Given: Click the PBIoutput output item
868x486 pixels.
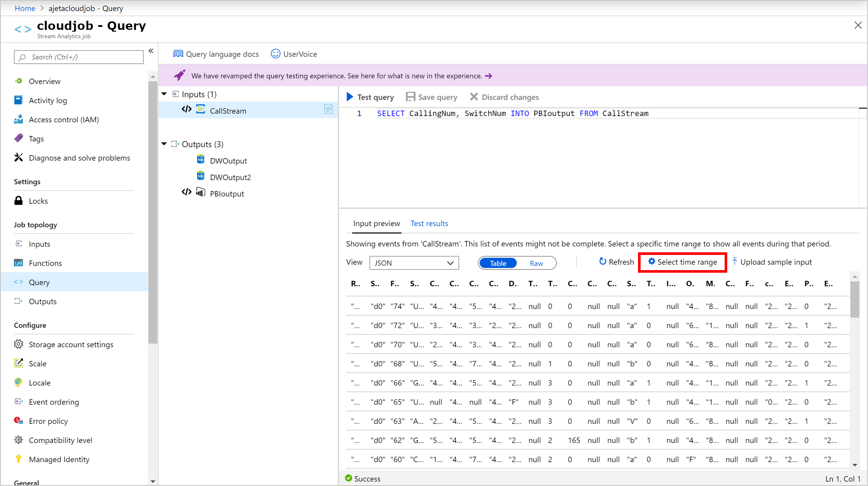Looking at the screenshot, I should (227, 193).
